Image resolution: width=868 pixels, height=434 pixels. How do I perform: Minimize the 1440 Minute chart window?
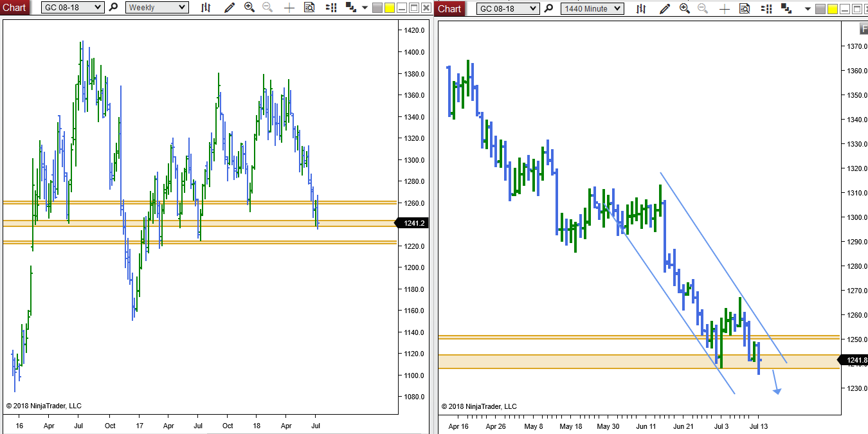point(845,9)
